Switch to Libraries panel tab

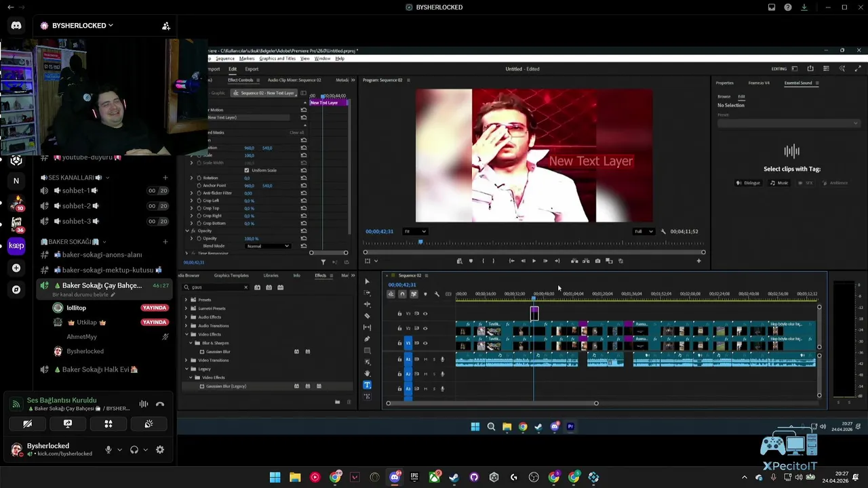(x=271, y=276)
